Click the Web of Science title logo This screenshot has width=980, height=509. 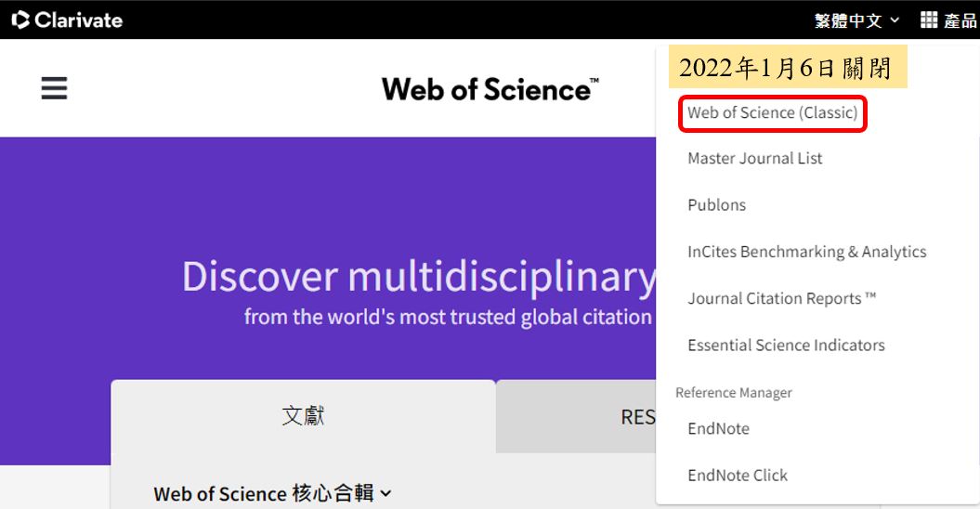pyautogui.click(x=490, y=89)
